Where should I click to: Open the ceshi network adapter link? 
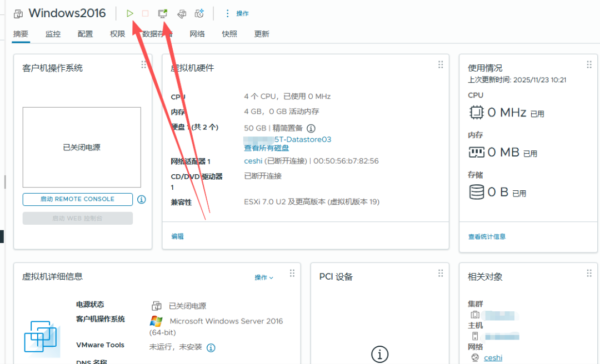coord(253,161)
